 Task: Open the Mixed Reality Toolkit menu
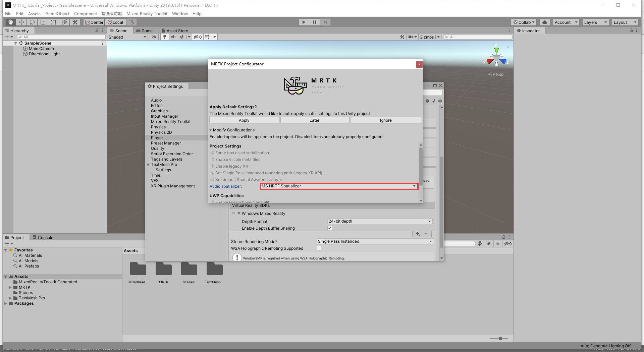147,13
